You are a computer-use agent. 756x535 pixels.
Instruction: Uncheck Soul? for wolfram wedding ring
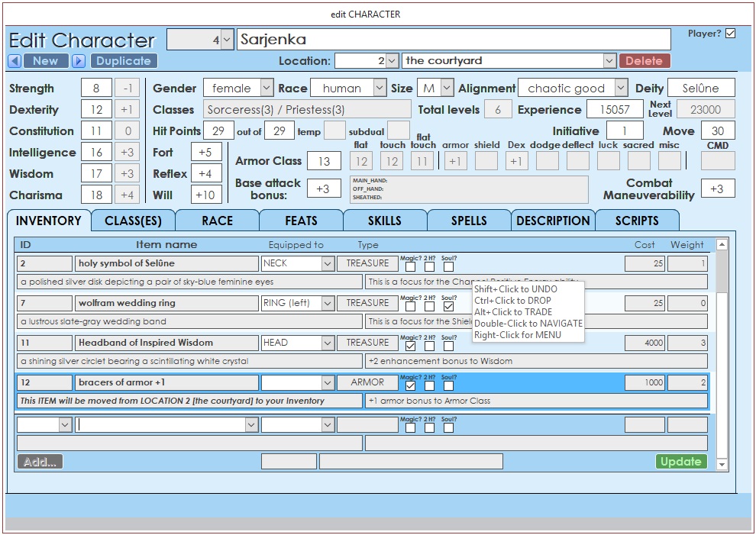pyautogui.click(x=448, y=307)
